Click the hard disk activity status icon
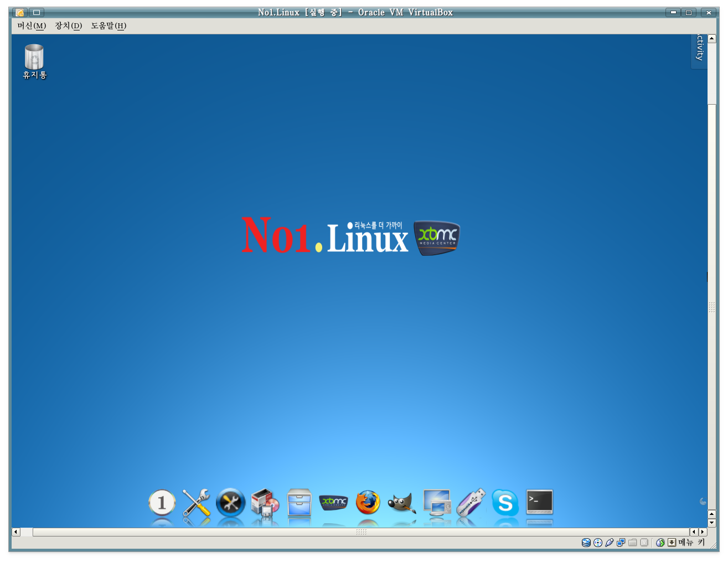Viewport: 728px width, 562px height. 586,543
